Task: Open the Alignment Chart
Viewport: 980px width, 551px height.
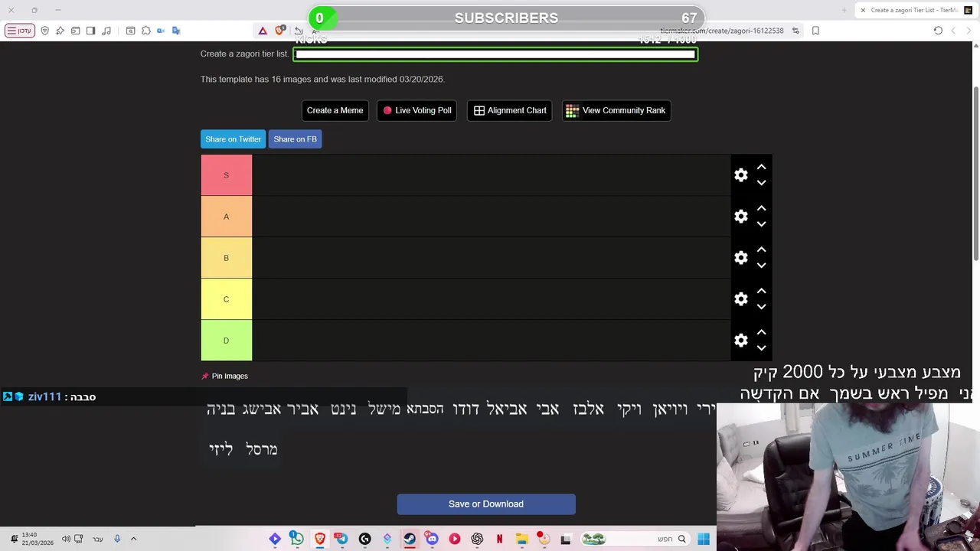Action: (x=509, y=110)
